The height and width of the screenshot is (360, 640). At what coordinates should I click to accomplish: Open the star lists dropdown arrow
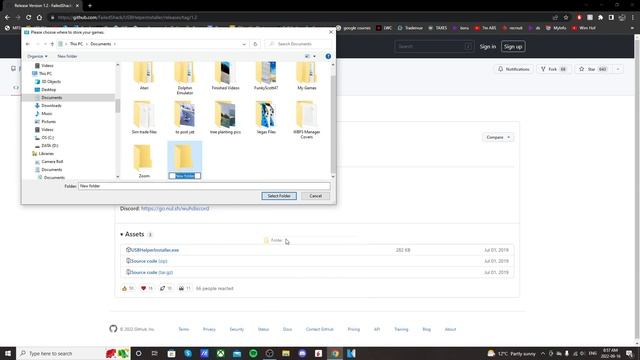click(618, 69)
